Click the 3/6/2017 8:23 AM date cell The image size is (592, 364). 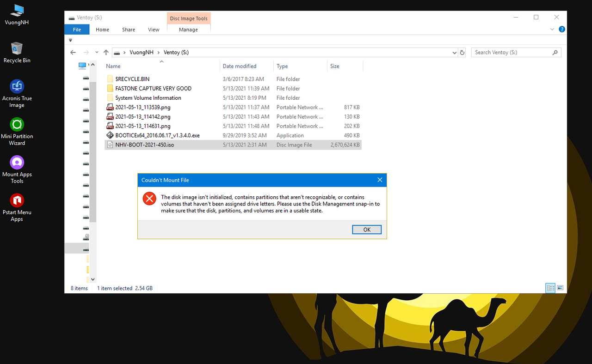243,79
